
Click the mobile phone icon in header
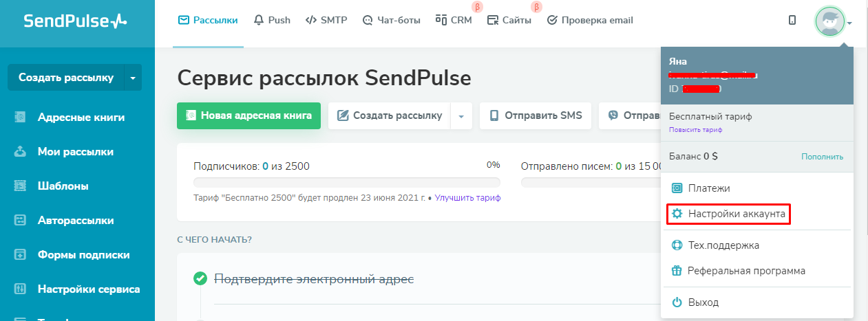[792, 21]
